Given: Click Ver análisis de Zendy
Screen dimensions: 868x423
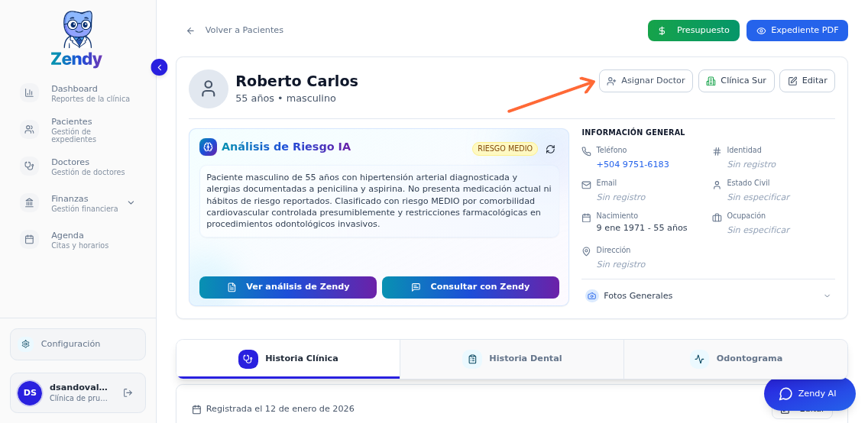Looking at the screenshot, I should pyautogui.click(x=288, y=287).
